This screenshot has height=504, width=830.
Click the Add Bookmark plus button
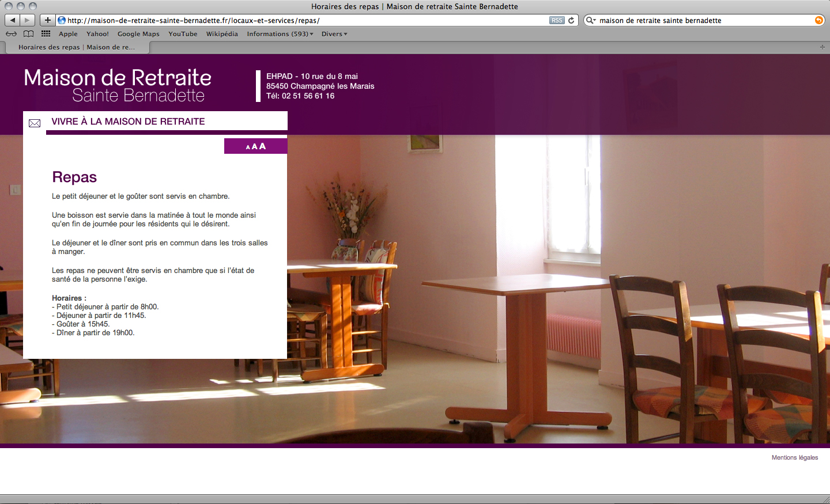48,20
